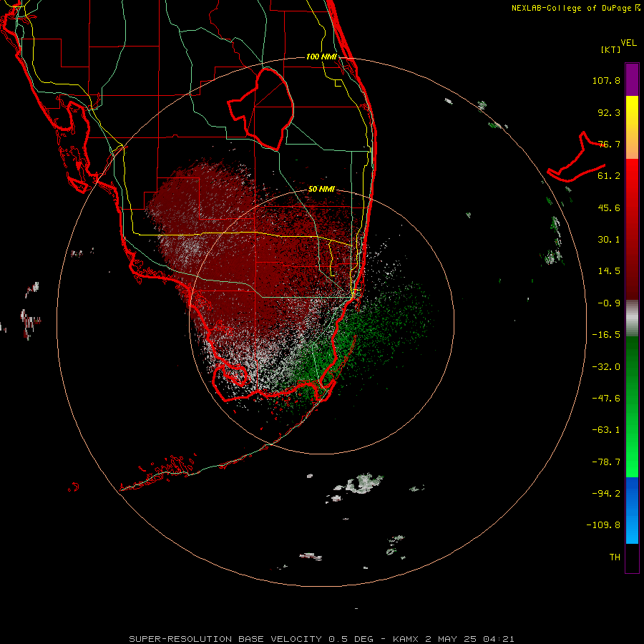Image resolution: width=644 pixels, height=644 pixels.
Task: Click the blue swatch on velocity color bar
Action: click(x=632, y=510)
